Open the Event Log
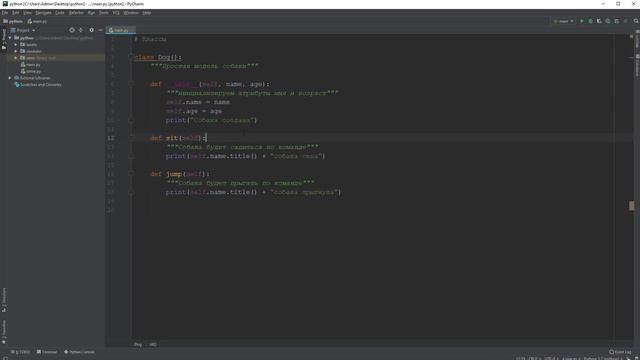The image size is (640, 360). 620,352
